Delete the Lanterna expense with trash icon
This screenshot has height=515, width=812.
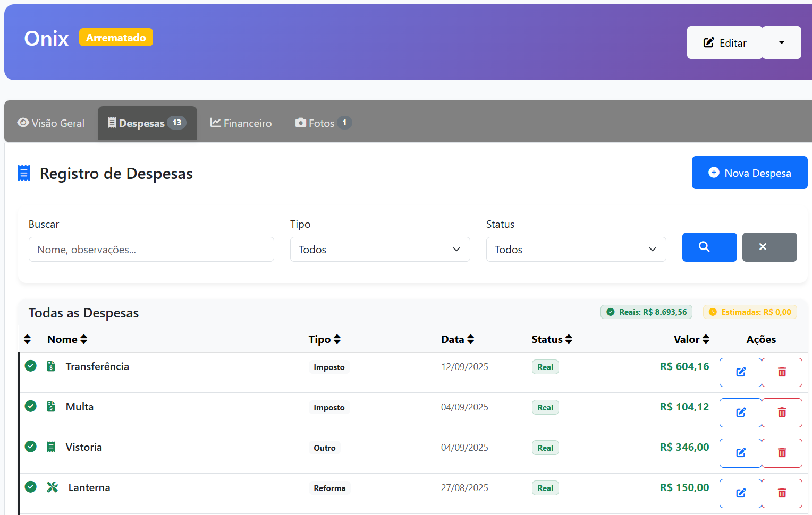(x=782, y=493)
